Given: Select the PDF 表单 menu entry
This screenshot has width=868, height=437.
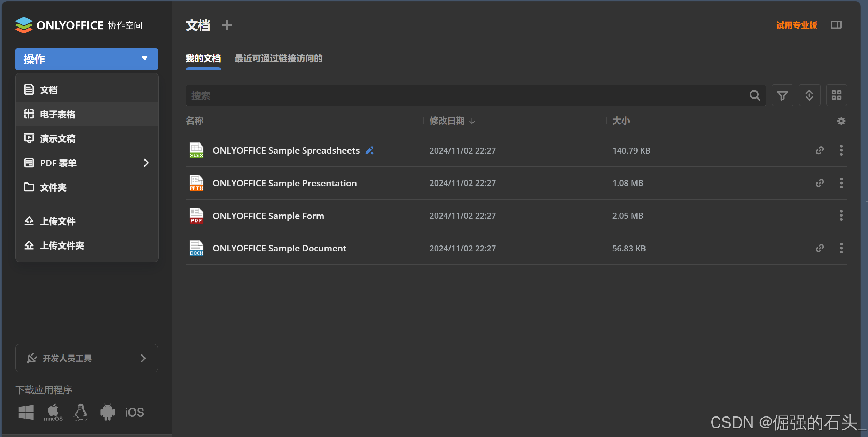Looking at the screenshot, I should [x=87, y=163].
